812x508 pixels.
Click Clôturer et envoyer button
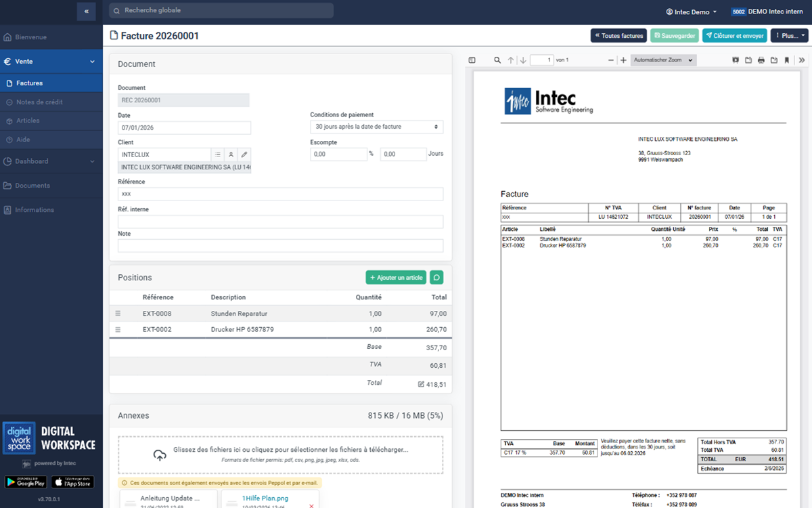click(735, 36)
